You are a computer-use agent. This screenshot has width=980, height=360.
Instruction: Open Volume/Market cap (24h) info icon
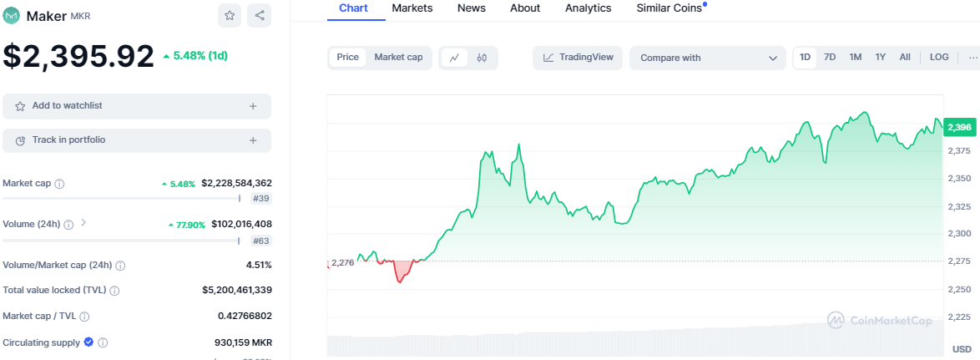pyautogui.click(x=121, y=266)
